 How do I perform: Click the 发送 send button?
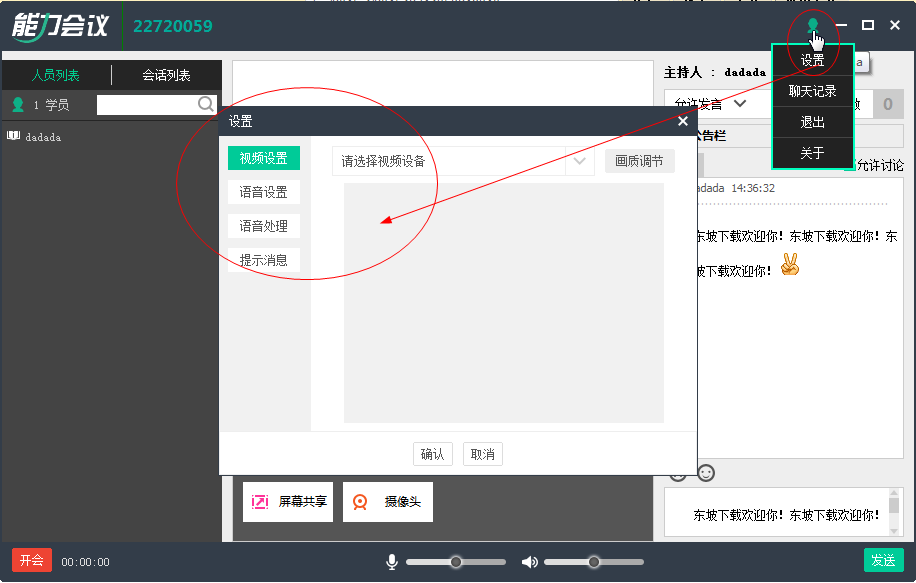point(884,561)
